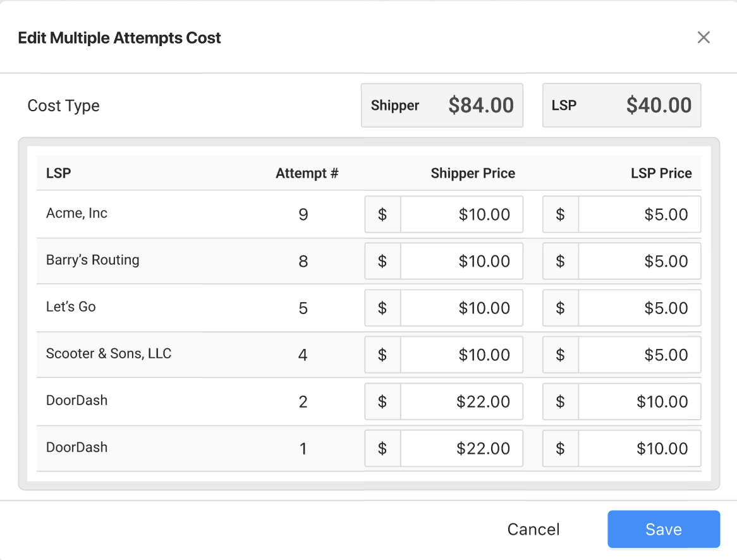Click attempt number 4 cell

tap(303, 355)
